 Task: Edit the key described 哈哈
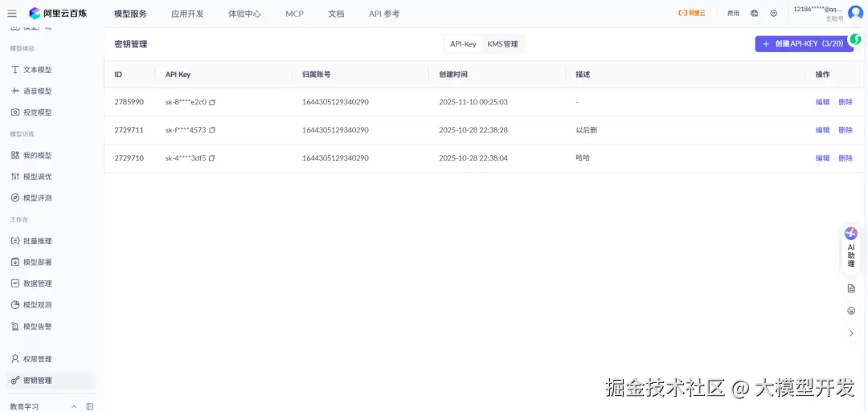[823, 157]
